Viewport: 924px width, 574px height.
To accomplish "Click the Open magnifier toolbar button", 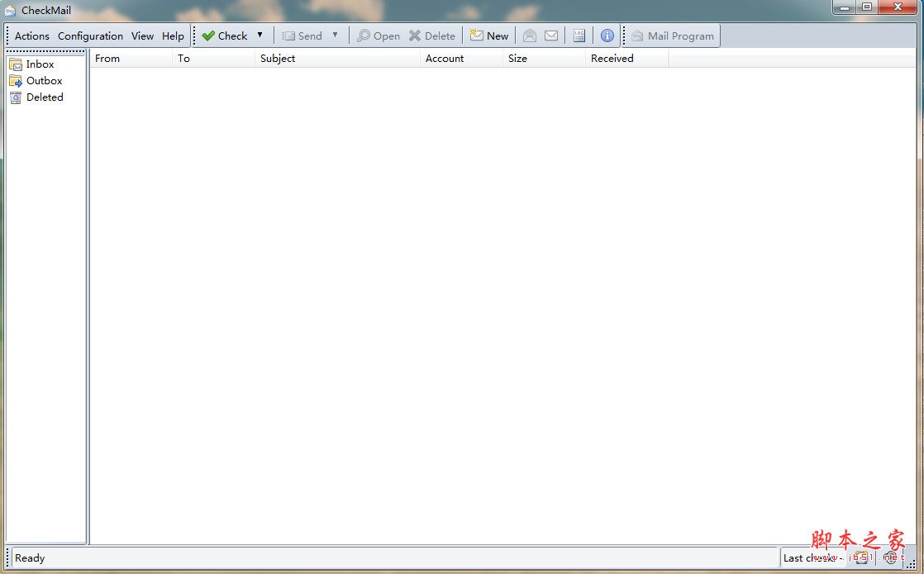I will pyautogui.click(x=379, y=36).
